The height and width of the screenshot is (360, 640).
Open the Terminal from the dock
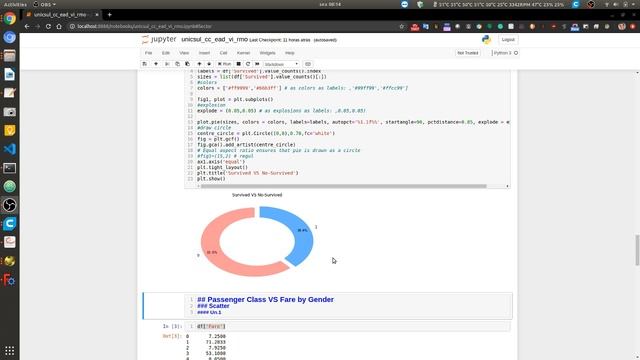[10, 168]
